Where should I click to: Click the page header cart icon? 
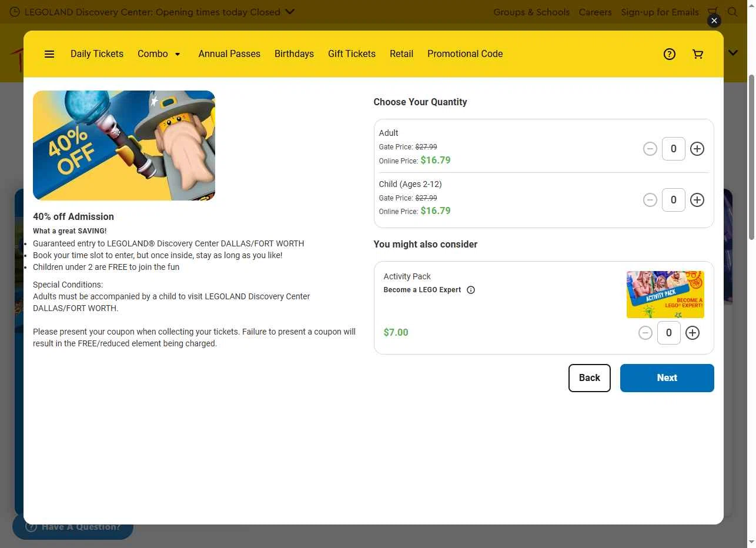713,11
